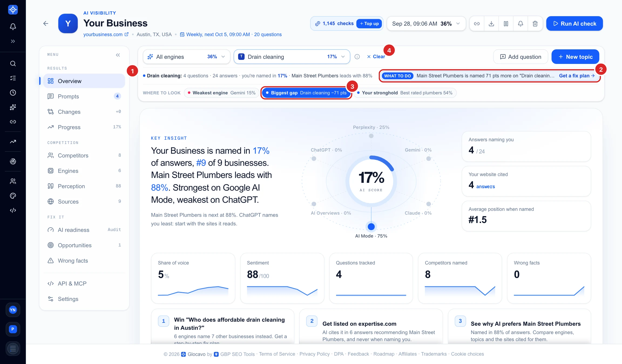Open the All engines dropdown
This screenshot has height=364, width=622.
(187, 57)
